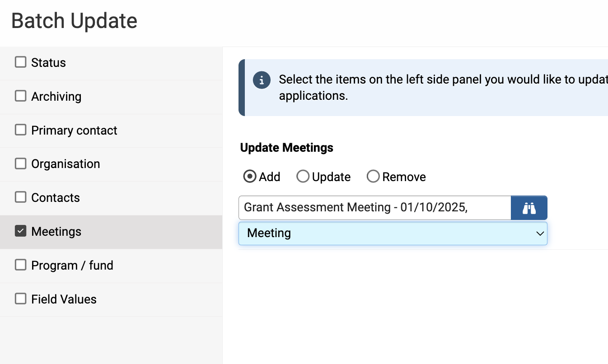Viewport: 608px width, 364px height.
Task: Tick the Status checkbox
Action: (x=21, y=62)
